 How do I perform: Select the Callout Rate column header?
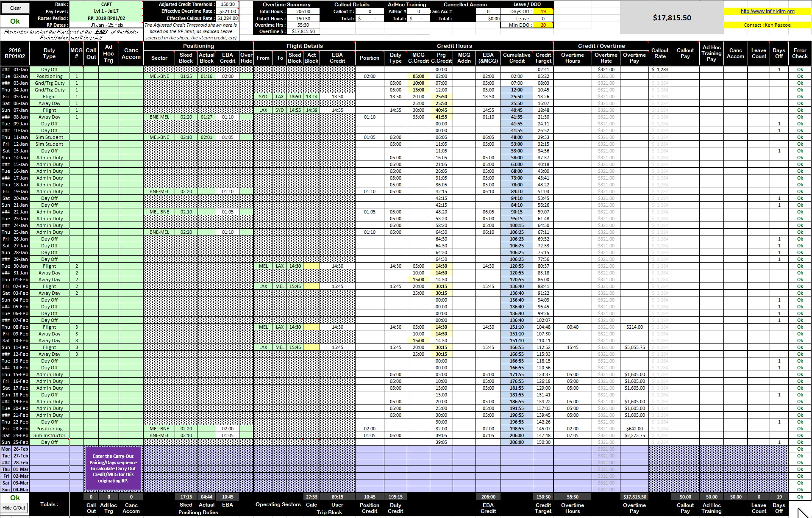click(x=660, y=53)
